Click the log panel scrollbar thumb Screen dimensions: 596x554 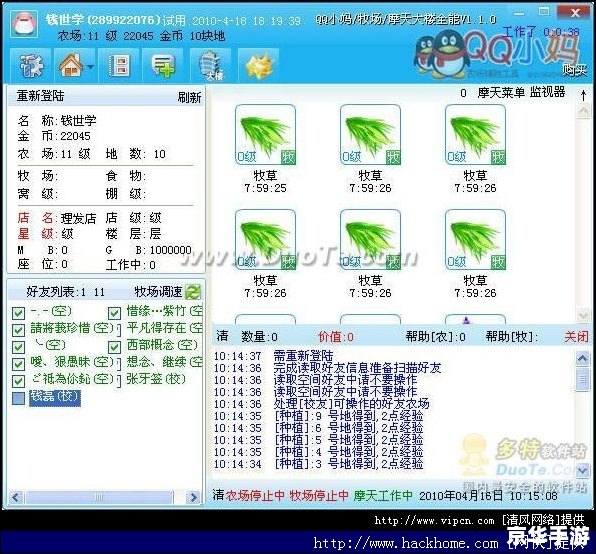point(583,379)
